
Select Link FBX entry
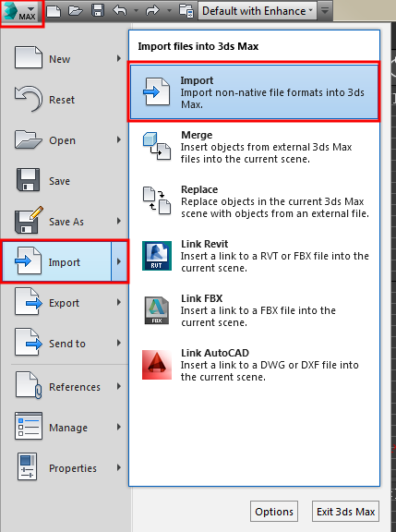[x=254, y=310]
